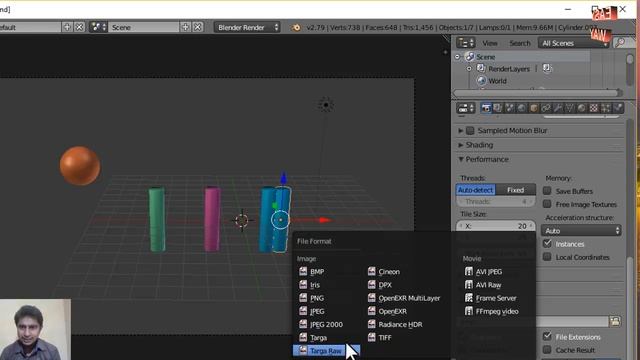Enable Free Image Textures checkbox
640x360 pixels.
(547, 204)
